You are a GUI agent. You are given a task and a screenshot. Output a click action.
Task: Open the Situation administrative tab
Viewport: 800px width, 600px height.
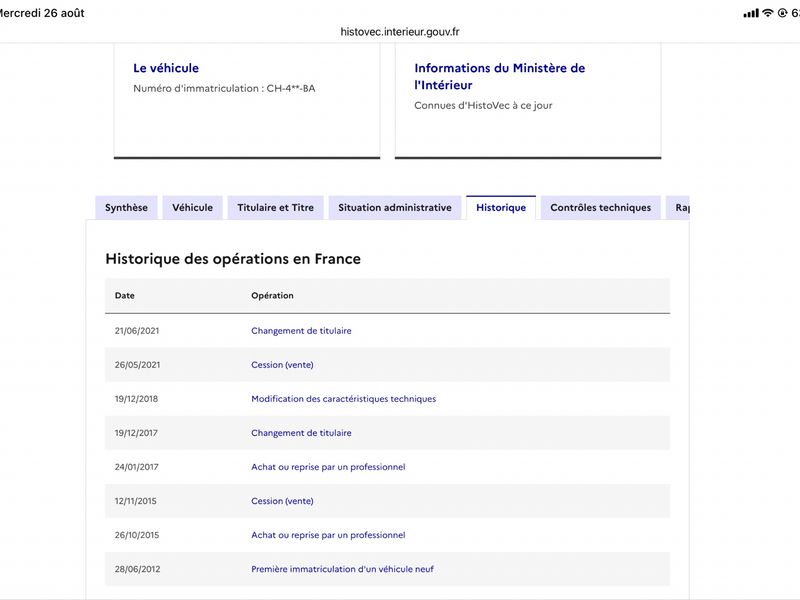coord(395,208)
